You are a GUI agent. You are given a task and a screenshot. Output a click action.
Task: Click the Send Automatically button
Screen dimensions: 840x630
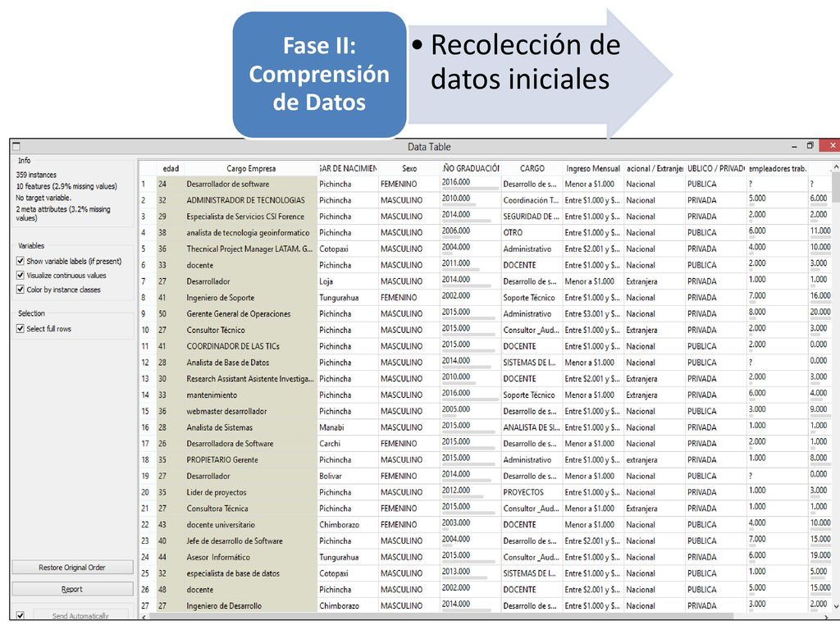80,615
